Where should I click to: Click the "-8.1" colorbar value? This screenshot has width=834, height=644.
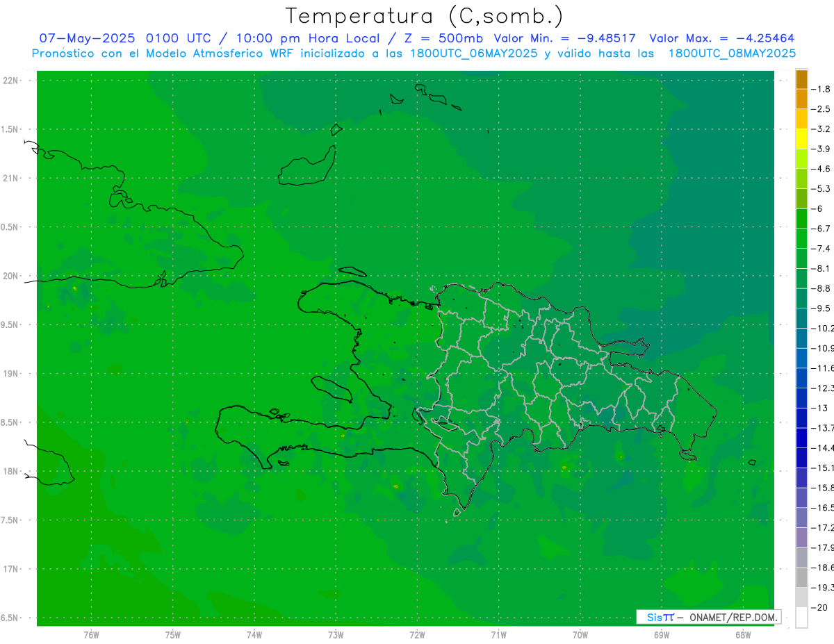[821, 268]
